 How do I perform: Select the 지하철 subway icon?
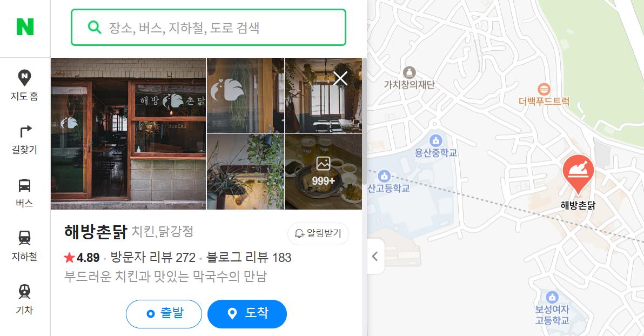coord(24,246)
